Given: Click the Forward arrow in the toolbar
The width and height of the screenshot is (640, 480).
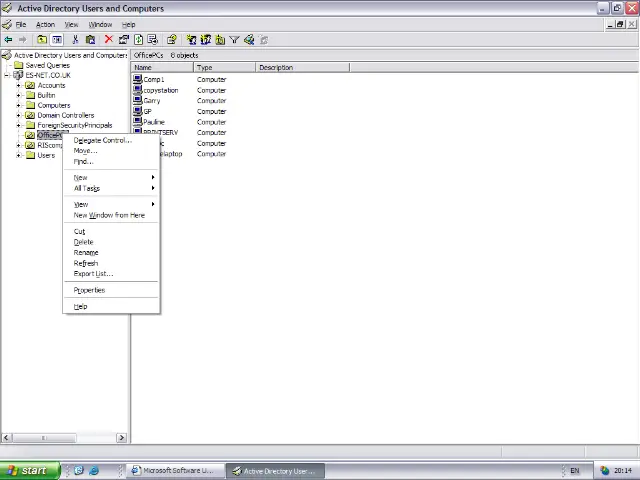Looking at the screenshot, I should (x=22, y=40).
